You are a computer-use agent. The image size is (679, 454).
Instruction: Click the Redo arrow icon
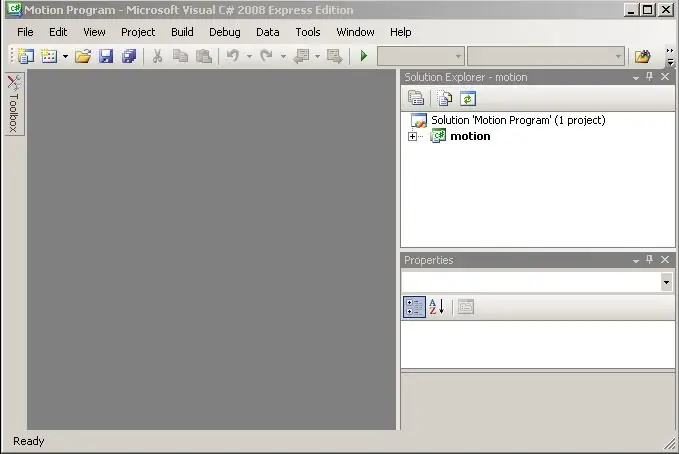[x=266, y=56]
